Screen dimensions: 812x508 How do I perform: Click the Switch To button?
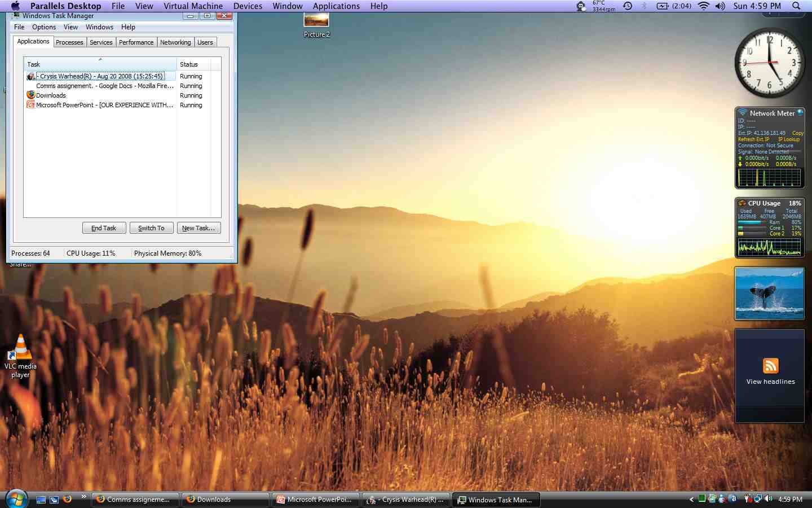[x=151, y=228]
